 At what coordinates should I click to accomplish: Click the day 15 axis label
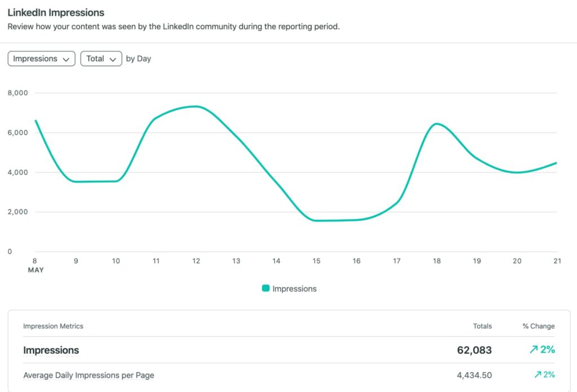tap(317, 261)
